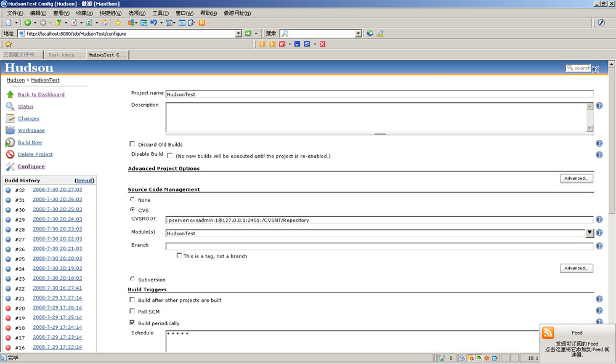Click the favorites star toolbar icon
The height and width of the screenshot is (364, 616).
[118, 23]
